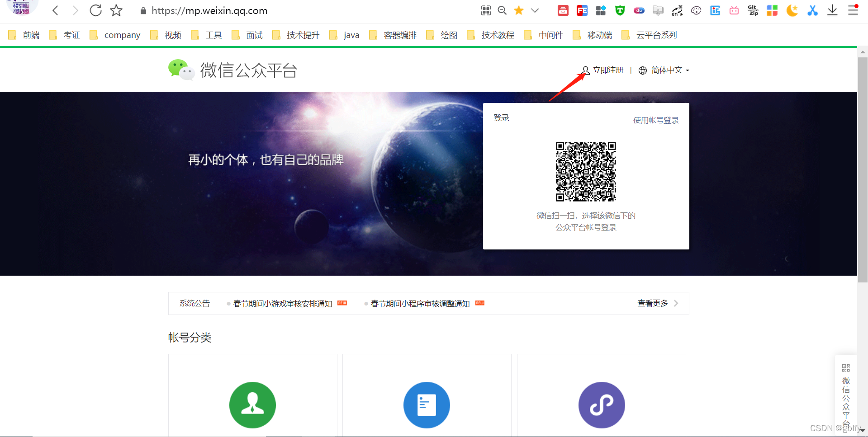Viewport: 868px width, 437px height.
Task: Click the yellow favorites star icon
Action: [519, 10]
